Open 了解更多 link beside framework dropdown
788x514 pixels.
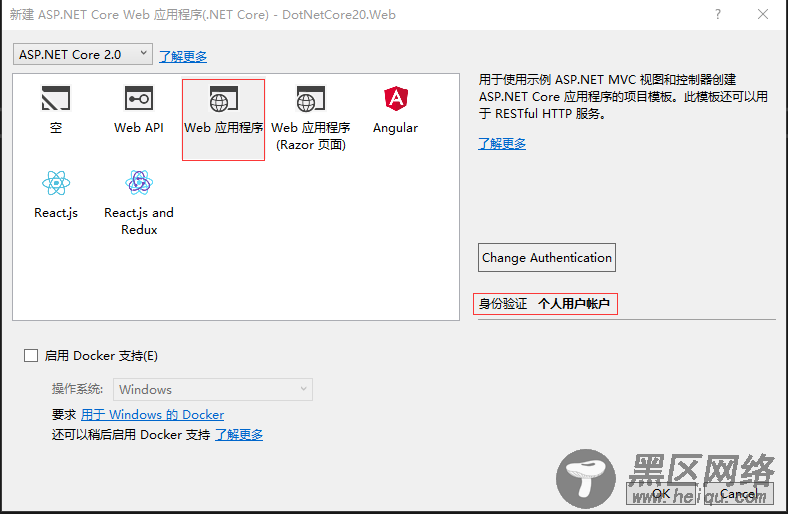(183, 56)
